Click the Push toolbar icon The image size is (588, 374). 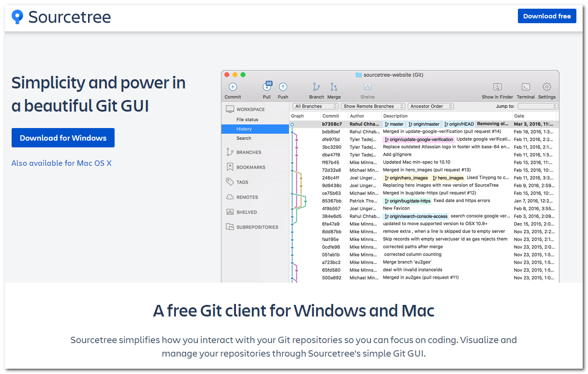pos(283,87)
